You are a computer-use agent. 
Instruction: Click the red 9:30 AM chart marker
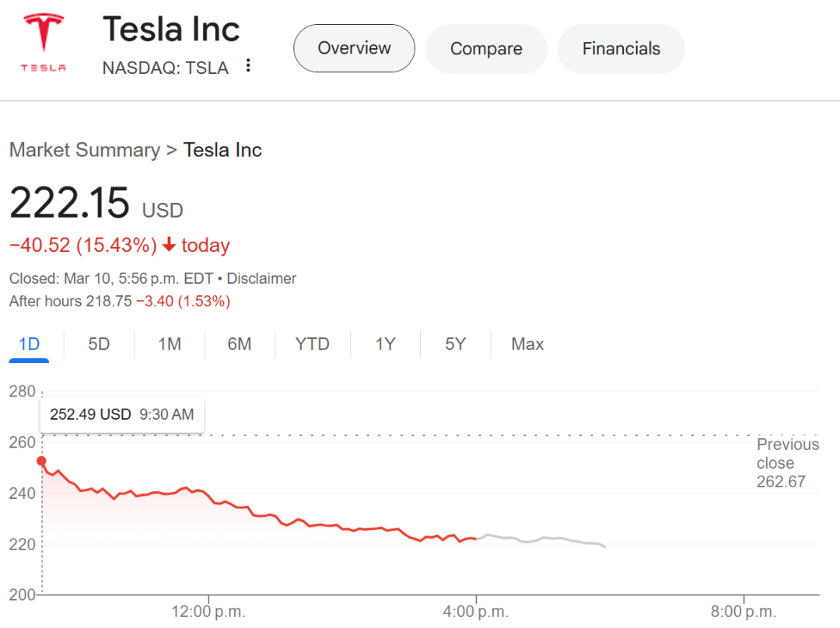(x=42, y=461)
